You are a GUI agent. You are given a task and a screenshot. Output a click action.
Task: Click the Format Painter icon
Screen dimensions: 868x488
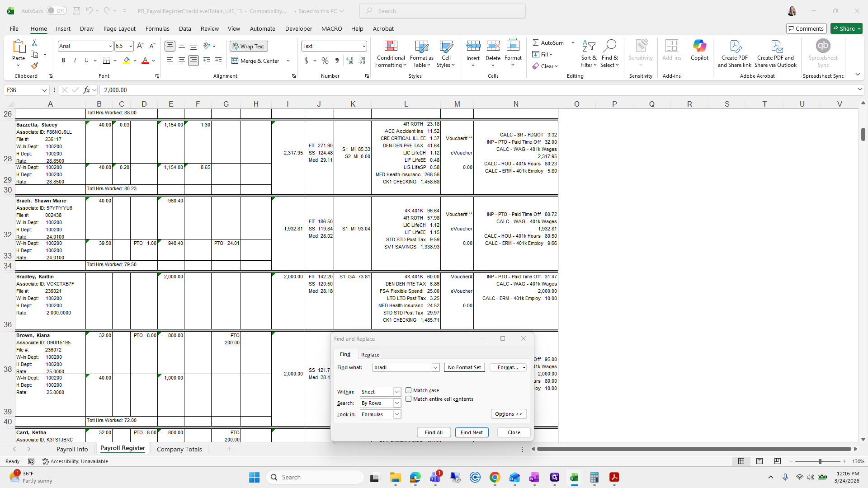pyautogui.click(x=34, y=66)
